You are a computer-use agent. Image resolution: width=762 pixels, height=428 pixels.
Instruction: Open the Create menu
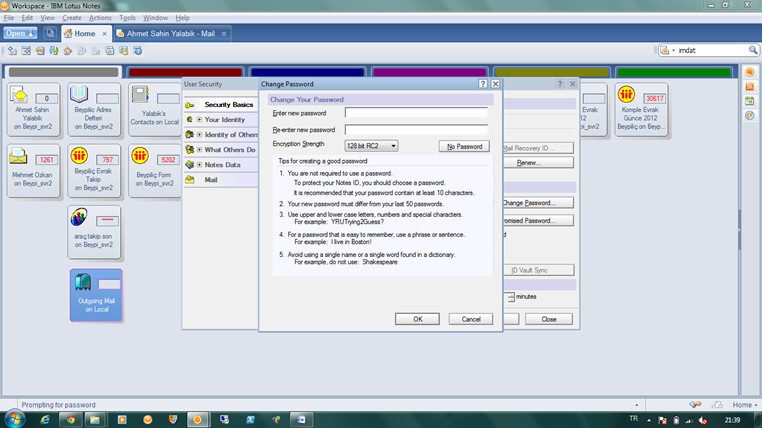72,18
